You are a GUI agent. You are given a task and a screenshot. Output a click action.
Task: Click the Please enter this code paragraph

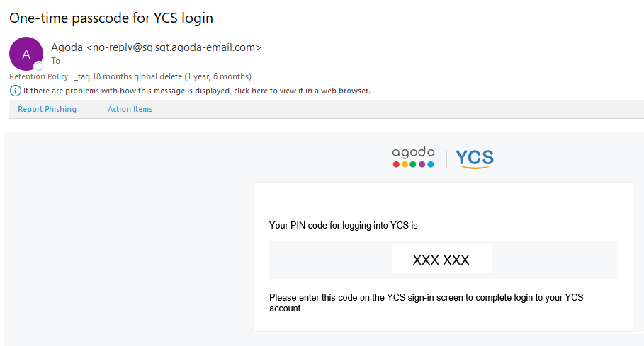click(426, 303)
